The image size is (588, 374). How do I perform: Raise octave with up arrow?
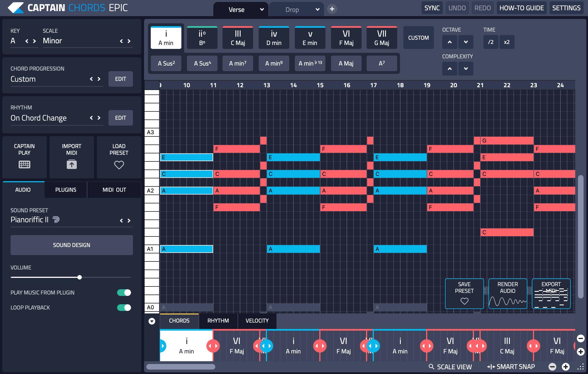pos(449,42)
